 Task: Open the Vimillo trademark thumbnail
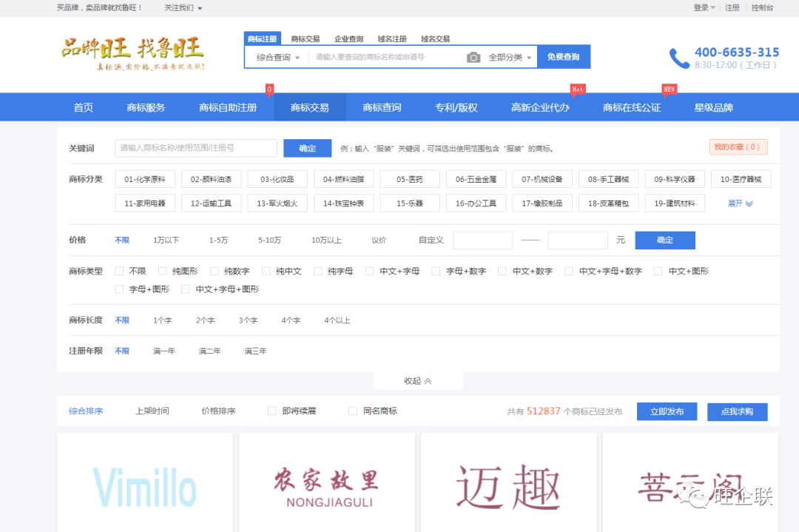(145, 485)
